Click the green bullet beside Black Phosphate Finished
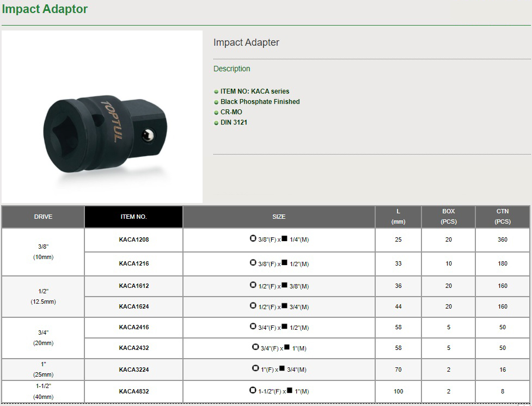 216,102
